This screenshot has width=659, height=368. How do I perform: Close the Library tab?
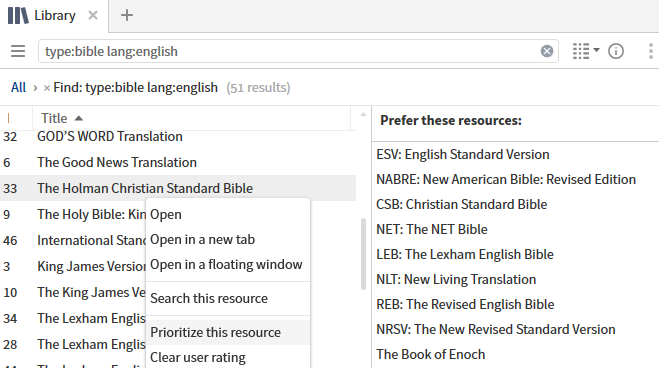pyautogui.click(x=93, y=16)
